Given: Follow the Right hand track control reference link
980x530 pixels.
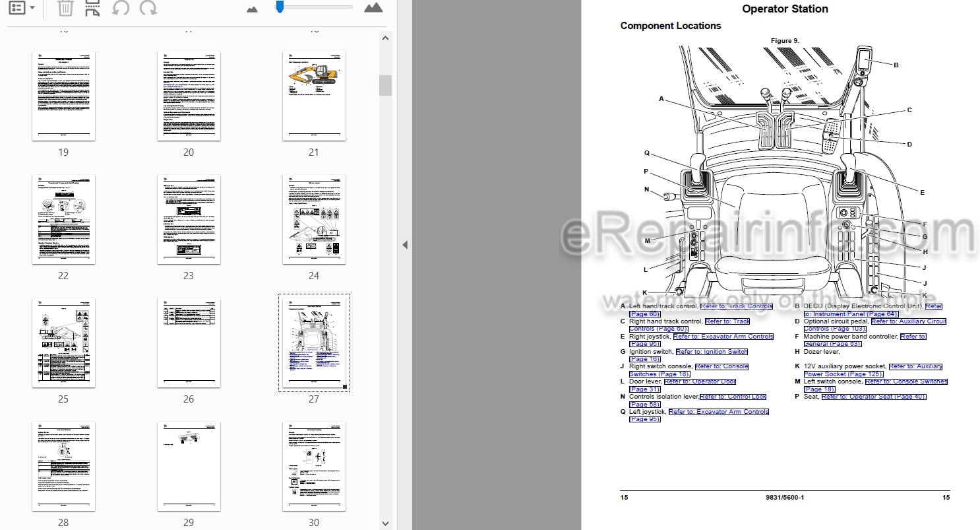Looking at the screenshot, I should [x=727, y=321].
